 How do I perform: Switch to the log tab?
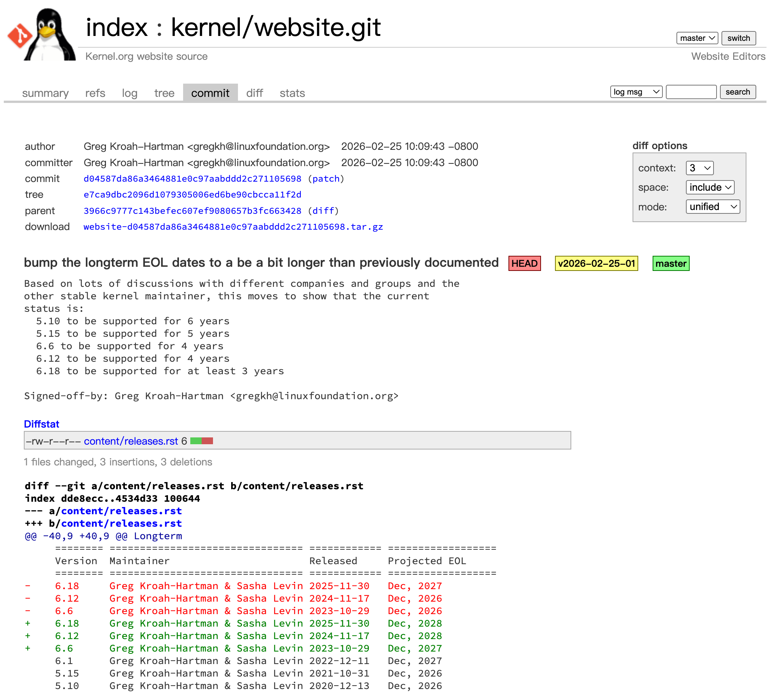[129, 93]
